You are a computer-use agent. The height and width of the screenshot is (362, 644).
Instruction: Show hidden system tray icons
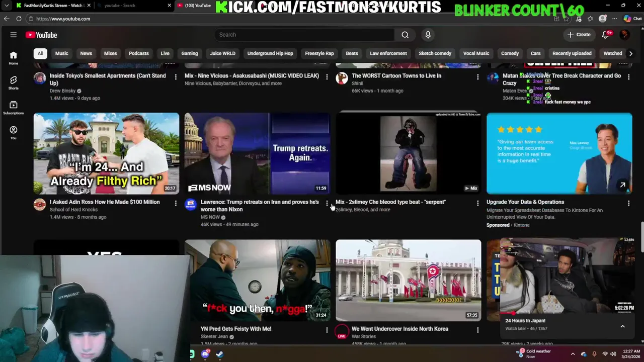[x=573, y=354]
